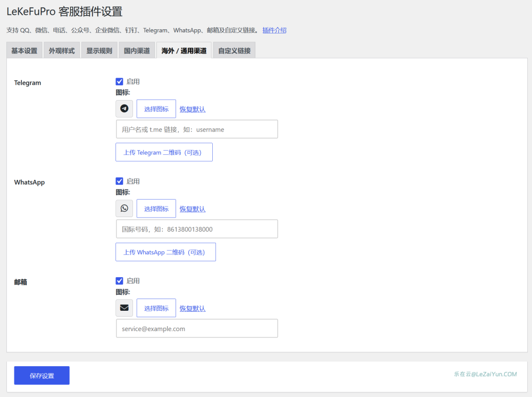Open the 外观样式 tab
This screenshot has width=532, height=397.
(x=62, y=51)
